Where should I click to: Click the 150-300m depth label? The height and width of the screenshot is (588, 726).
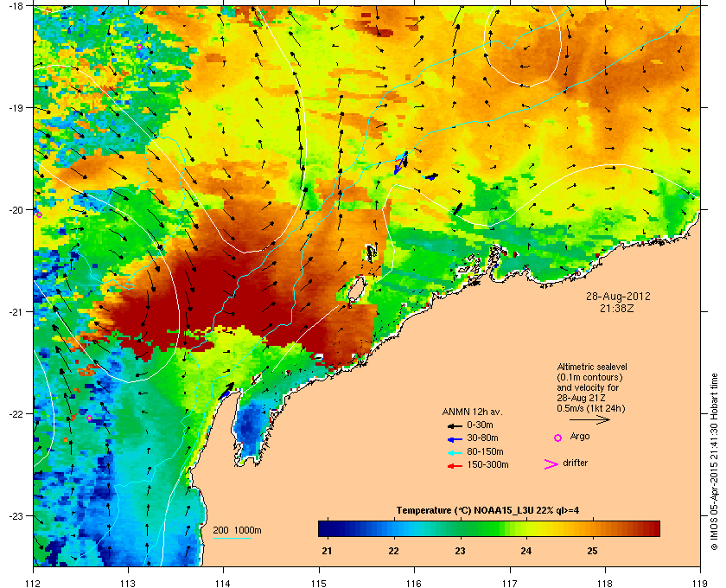click(487, 464)
